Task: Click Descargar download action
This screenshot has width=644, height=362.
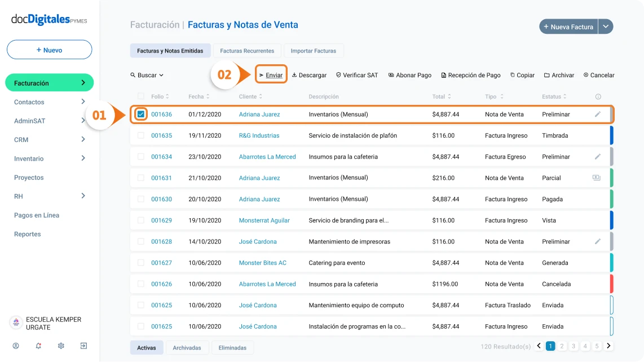Action: coord(309,75)
